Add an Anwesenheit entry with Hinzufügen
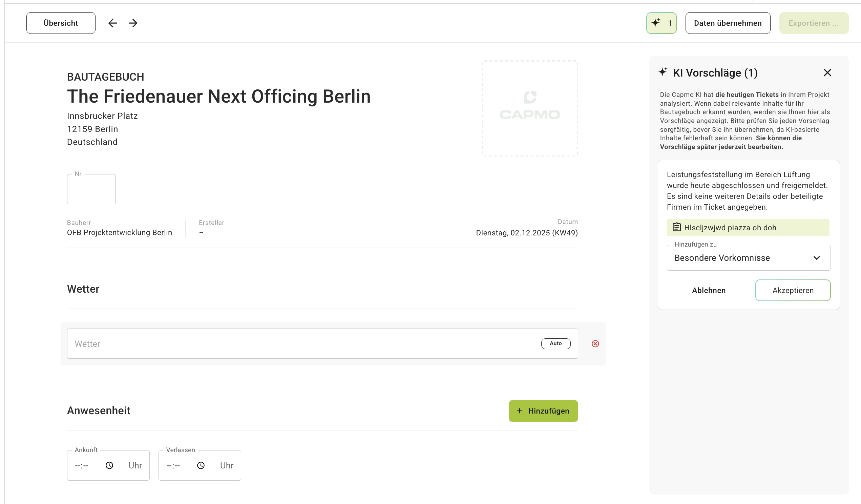 [543, 411]
